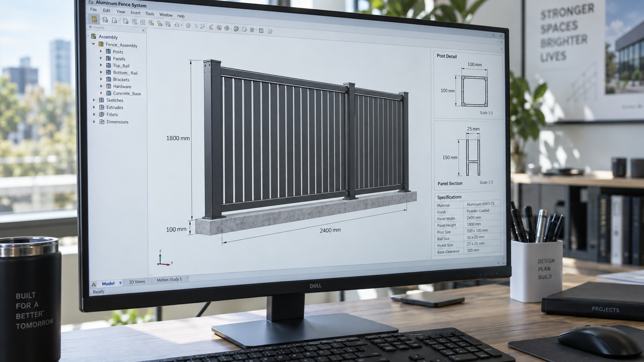Viewport: 644px width, 362px height.
Task: Expand the Panels tree node
Action: (x=101, y=58)
